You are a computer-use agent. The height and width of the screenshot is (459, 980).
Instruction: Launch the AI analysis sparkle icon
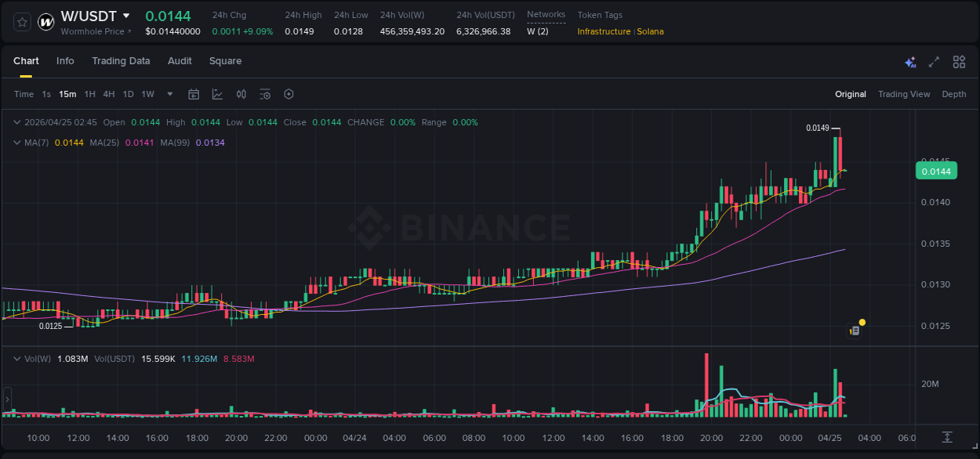coord(909,61)
